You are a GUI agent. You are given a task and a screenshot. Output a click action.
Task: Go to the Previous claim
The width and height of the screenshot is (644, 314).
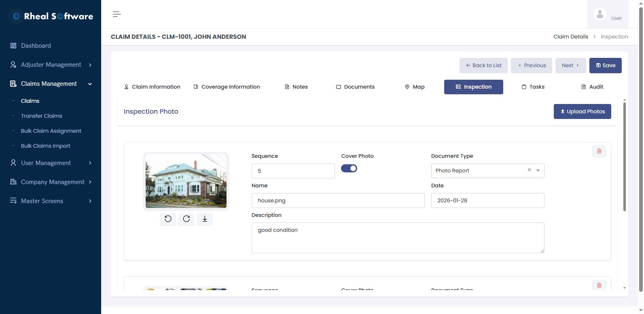click(532, 66)
